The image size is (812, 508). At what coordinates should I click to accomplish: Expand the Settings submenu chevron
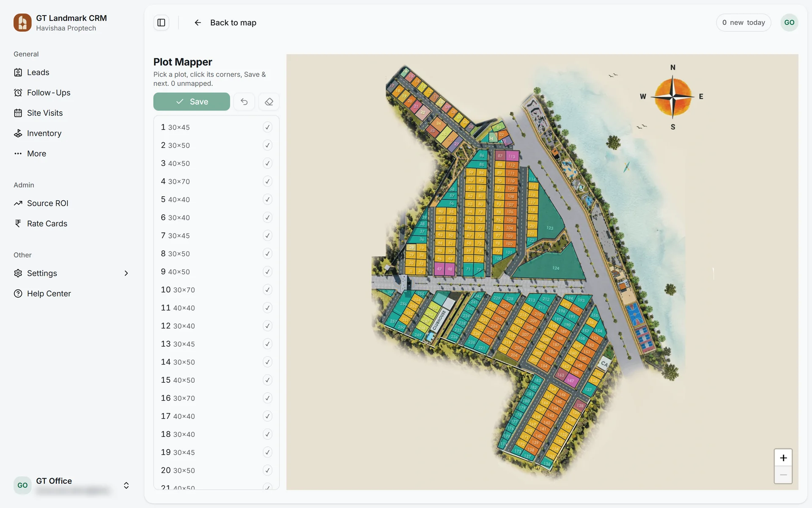[x=126, y=273]
